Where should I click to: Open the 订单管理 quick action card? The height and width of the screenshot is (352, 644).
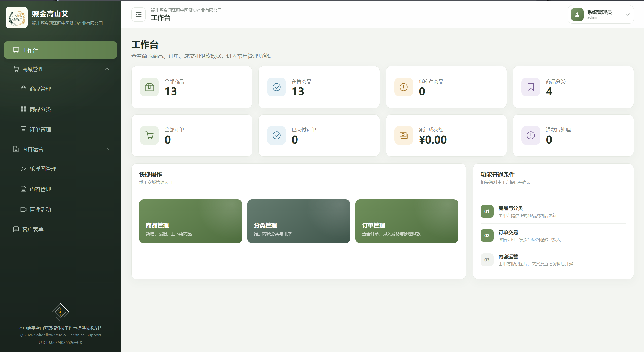(x=407, y=221)
